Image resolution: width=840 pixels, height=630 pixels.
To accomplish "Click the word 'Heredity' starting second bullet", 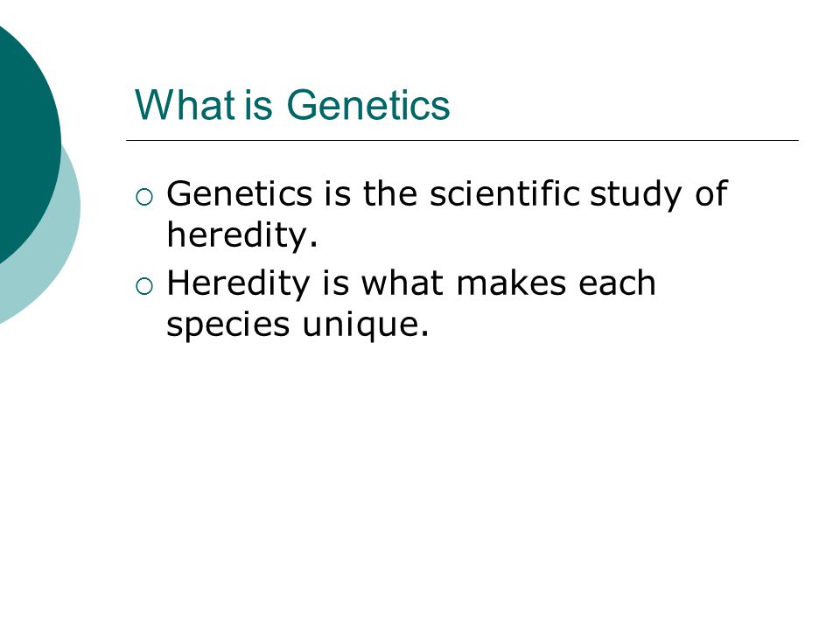I will point(238,285).
